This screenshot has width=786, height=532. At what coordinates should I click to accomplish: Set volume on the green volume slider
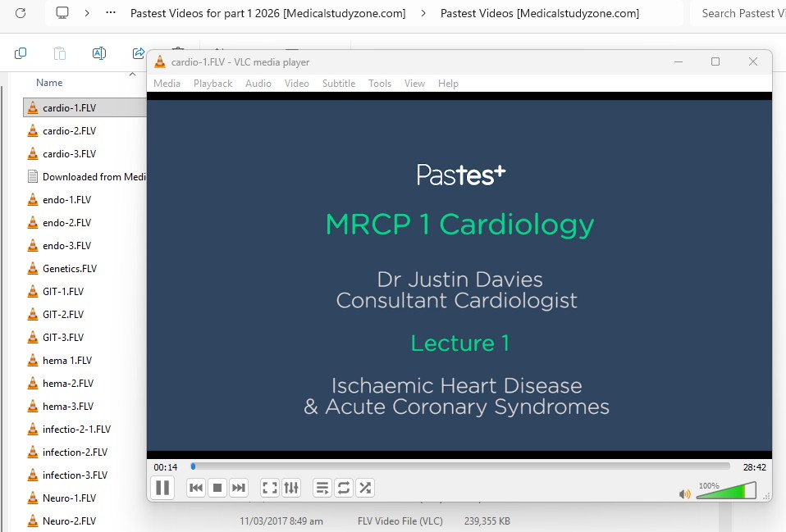[x=726, y=490]
